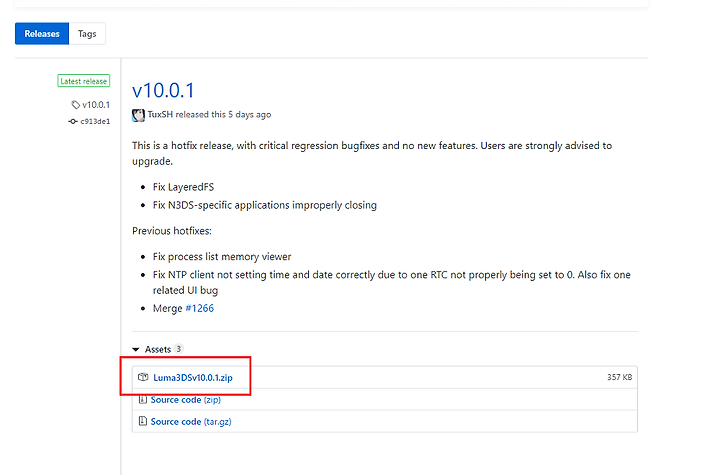
Task: Click the Latest release badge
Action: pyautogui.click(x=84, y=81)
